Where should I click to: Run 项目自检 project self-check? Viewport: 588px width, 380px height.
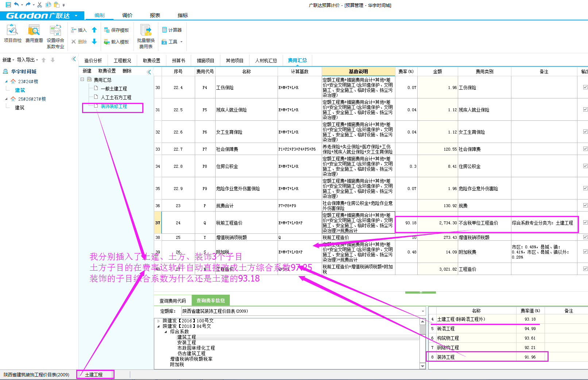click(13, 34)
